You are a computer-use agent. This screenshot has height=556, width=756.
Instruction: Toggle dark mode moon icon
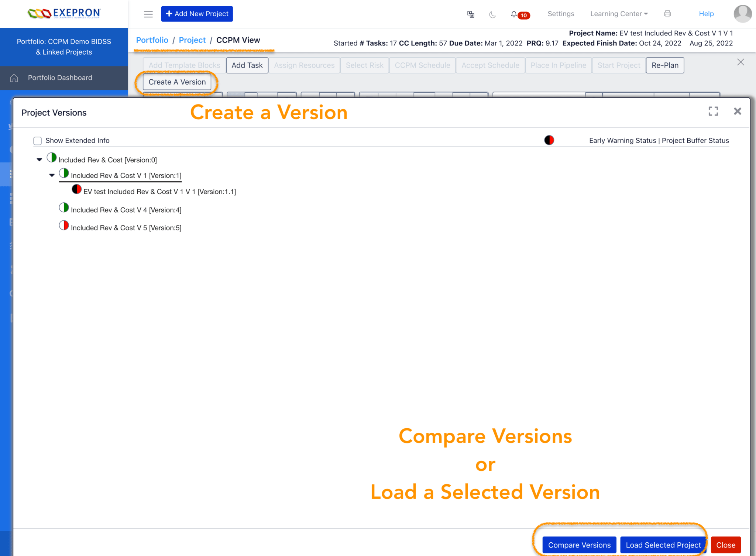pyautogui.click(x=492, y=14)
